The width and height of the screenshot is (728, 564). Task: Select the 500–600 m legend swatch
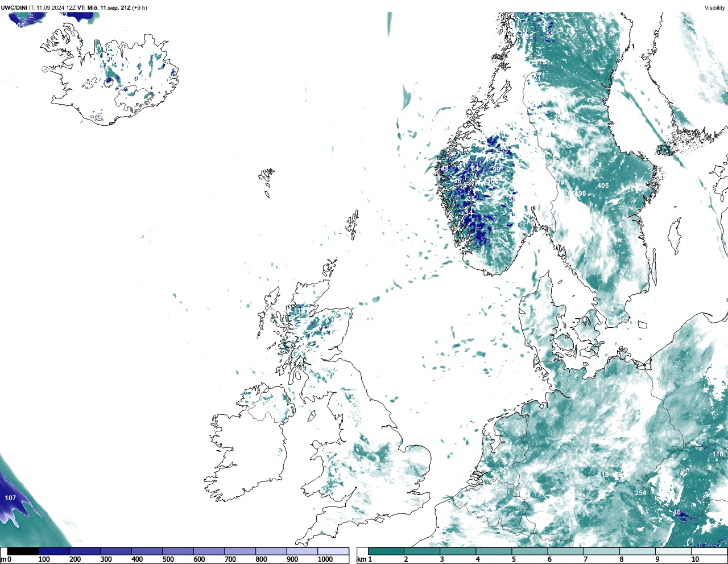click(x=178, y=551)
